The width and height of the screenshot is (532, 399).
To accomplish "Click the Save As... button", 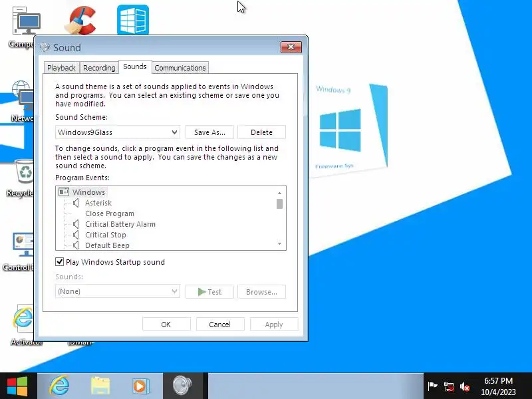I will point(209,132).
